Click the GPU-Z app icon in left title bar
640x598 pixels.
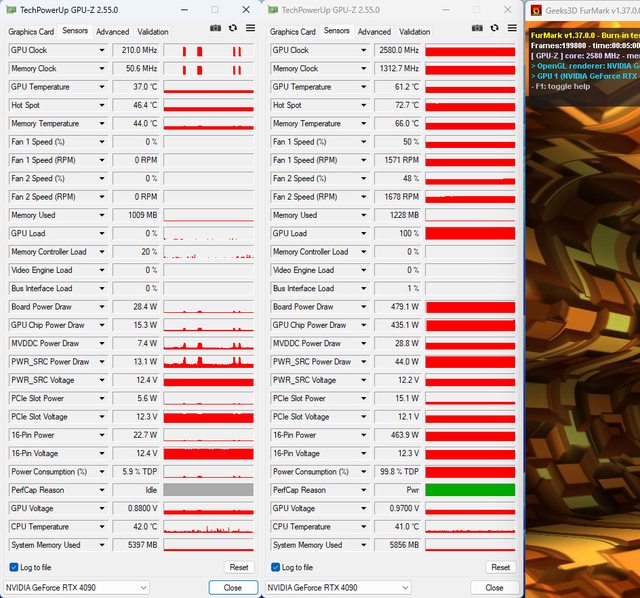pyautogui.click(x=10, y=9)
